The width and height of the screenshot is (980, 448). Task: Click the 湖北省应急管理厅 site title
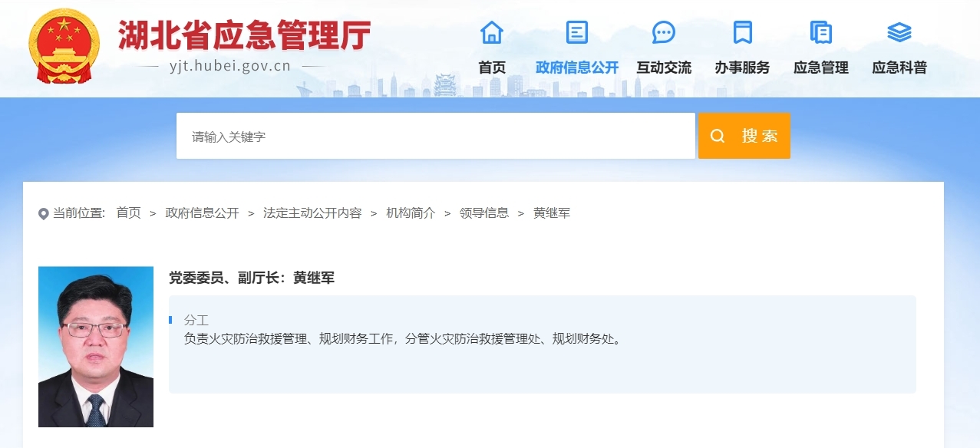point(244,35)
